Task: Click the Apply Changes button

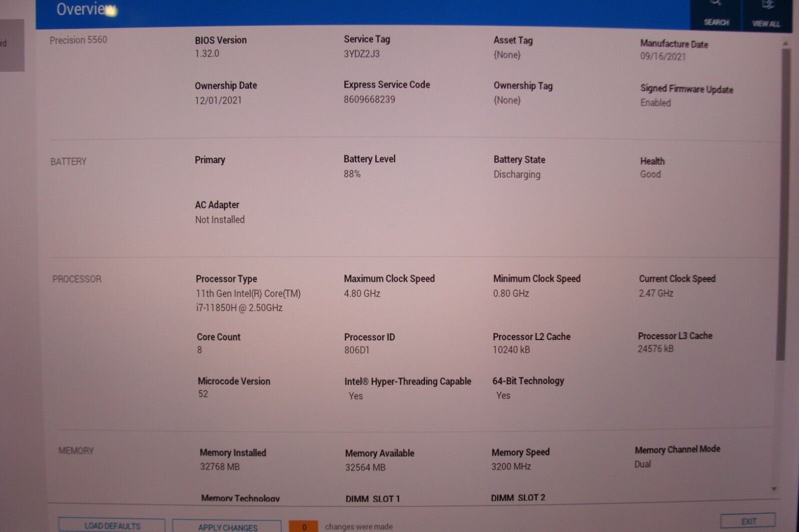Action: 227,527
